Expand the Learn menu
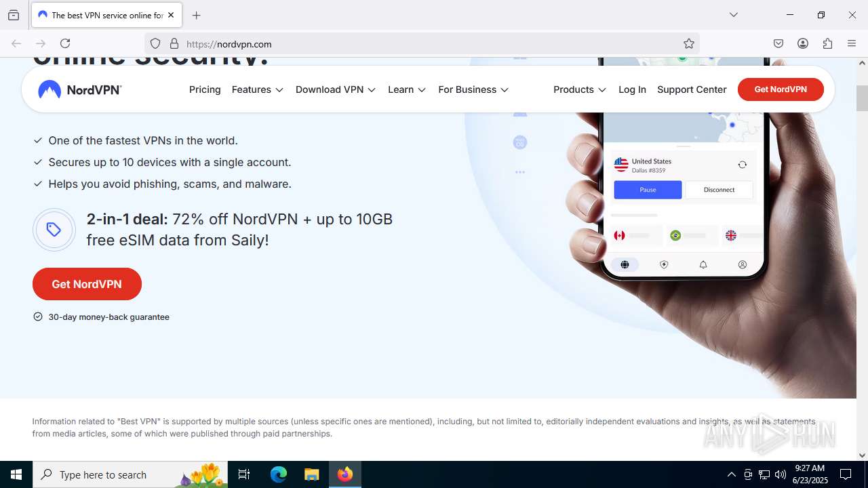Screen dimensions: 868x488 point(407,89)
